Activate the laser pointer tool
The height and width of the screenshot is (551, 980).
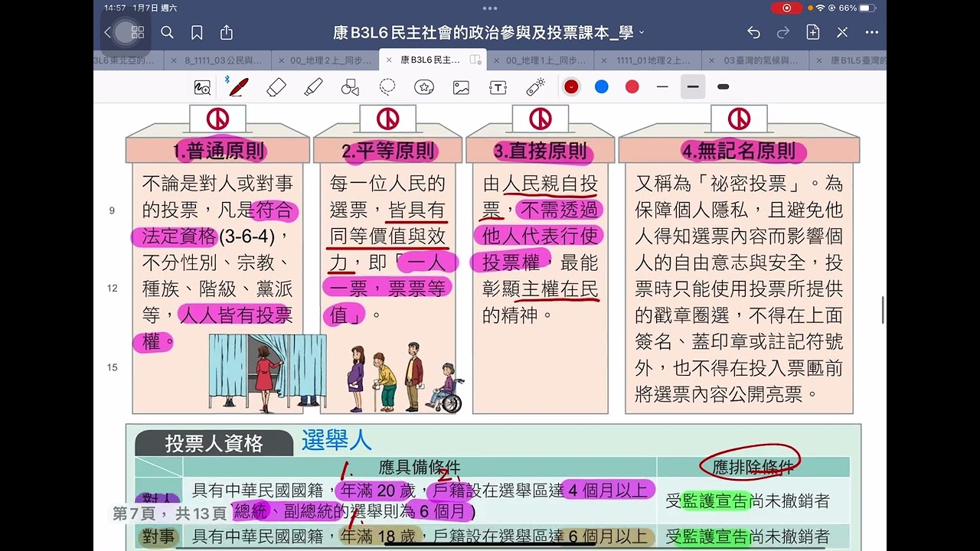pyautogui.click(x=535, y=87)
